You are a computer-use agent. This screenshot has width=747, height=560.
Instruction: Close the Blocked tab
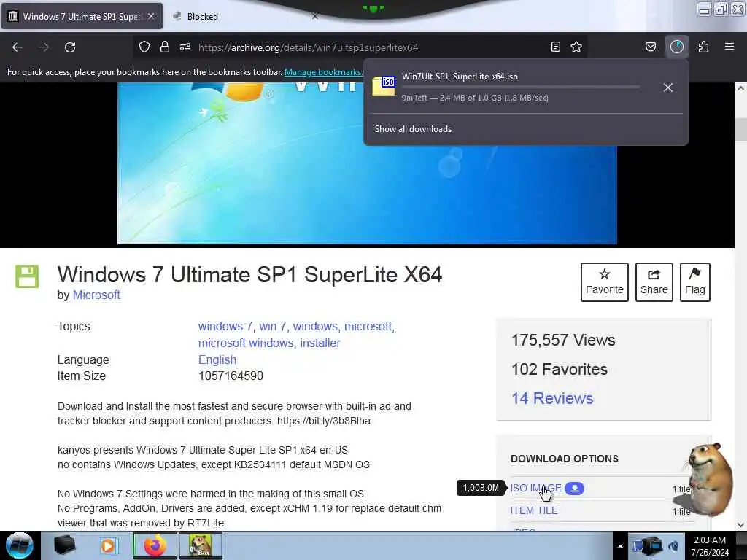coord(315,16)
